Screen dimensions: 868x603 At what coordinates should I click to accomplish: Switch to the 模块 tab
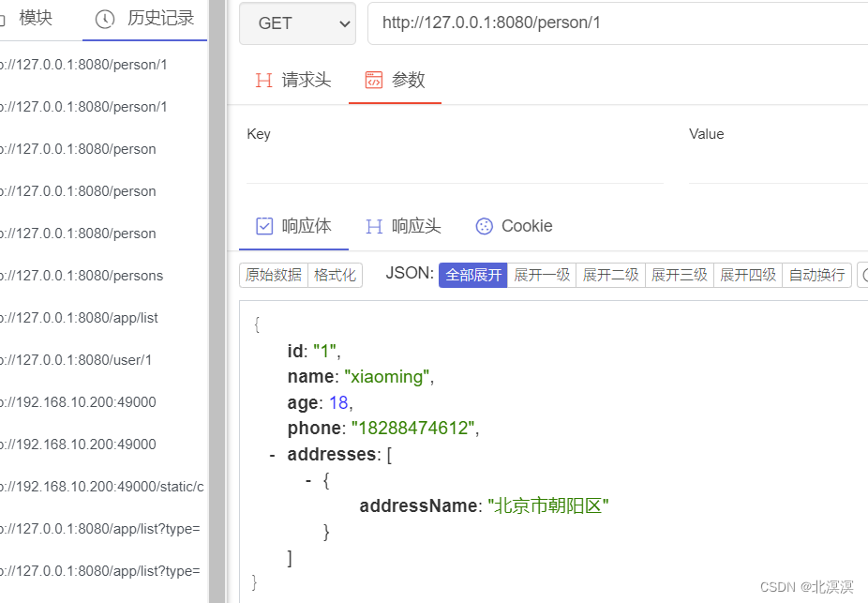pos(37,19)
